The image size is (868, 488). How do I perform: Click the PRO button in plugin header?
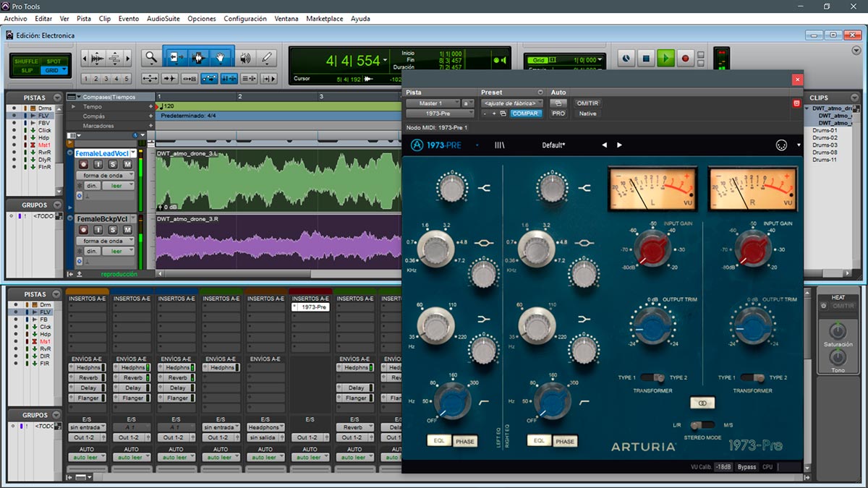[x=558, y=114]
